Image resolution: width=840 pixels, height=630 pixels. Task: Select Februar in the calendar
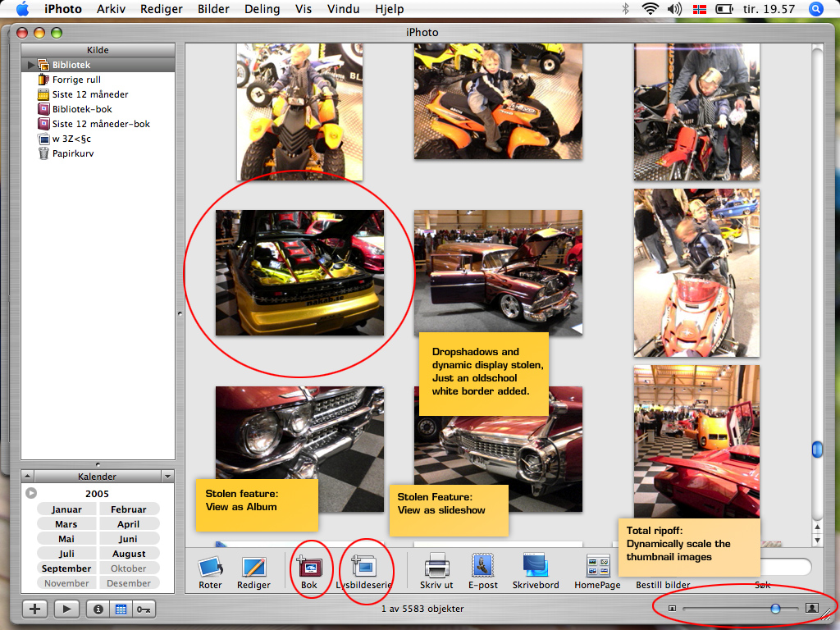[x=129, y=509]
